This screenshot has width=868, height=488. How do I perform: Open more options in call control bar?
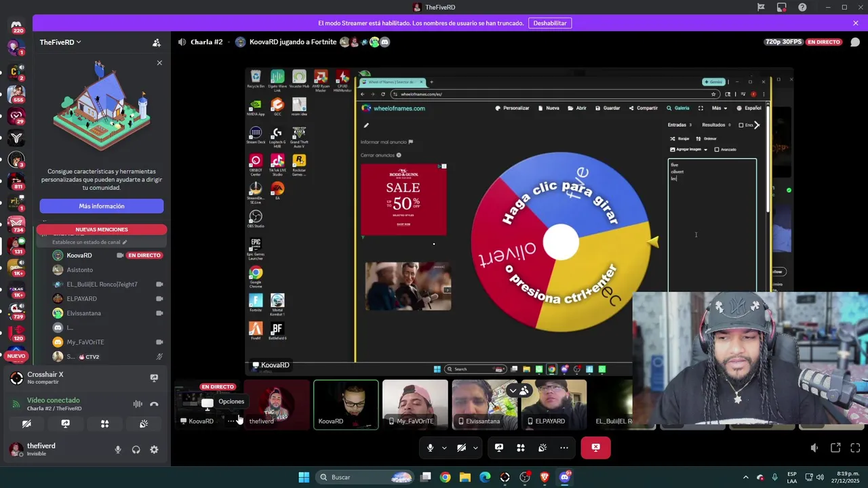tap(564, 447)
